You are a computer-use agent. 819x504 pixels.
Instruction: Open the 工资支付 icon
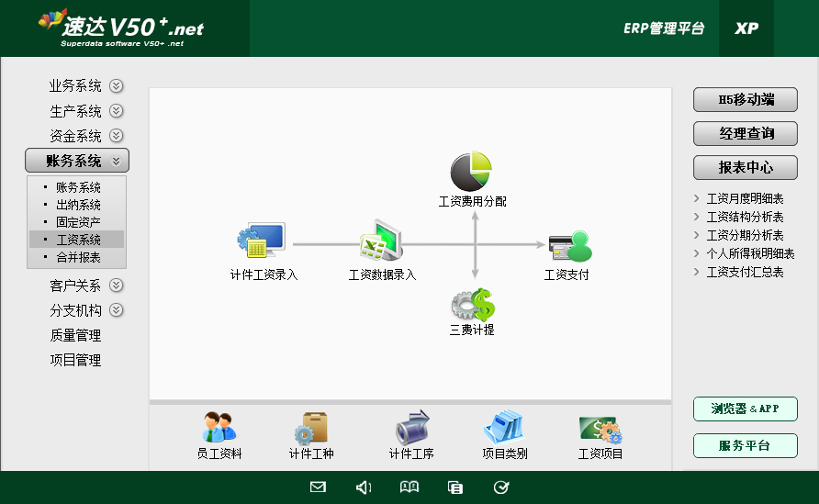[568, 246]
